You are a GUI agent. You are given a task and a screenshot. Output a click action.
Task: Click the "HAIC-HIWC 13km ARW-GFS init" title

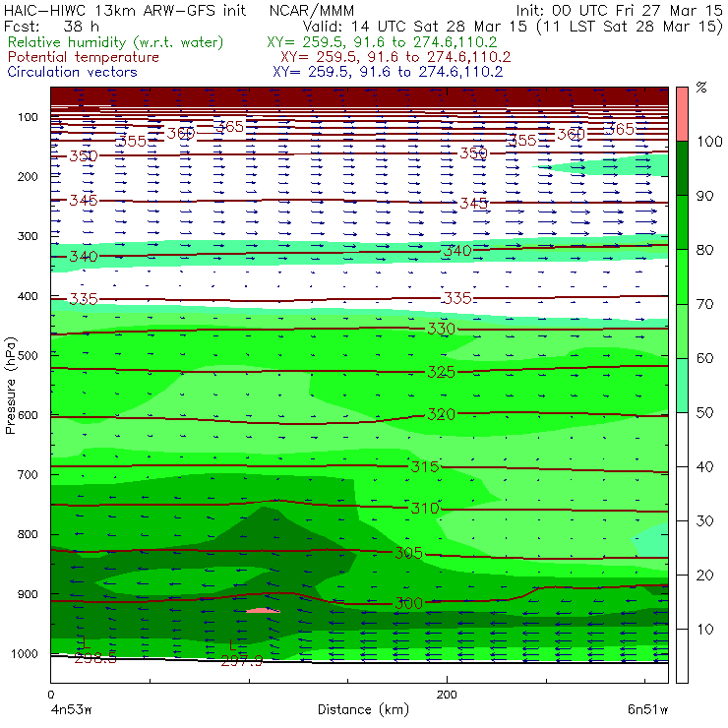pos(124,10)
